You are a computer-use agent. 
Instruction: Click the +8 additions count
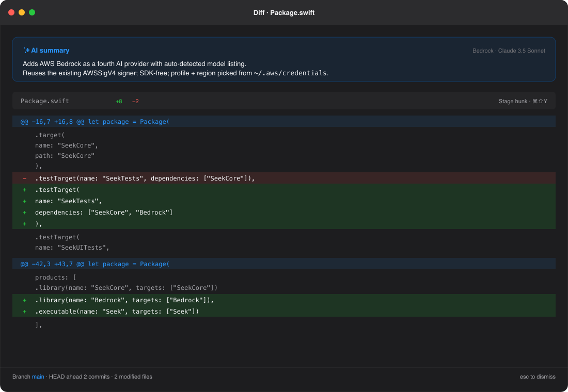click(x=119, y=101)
